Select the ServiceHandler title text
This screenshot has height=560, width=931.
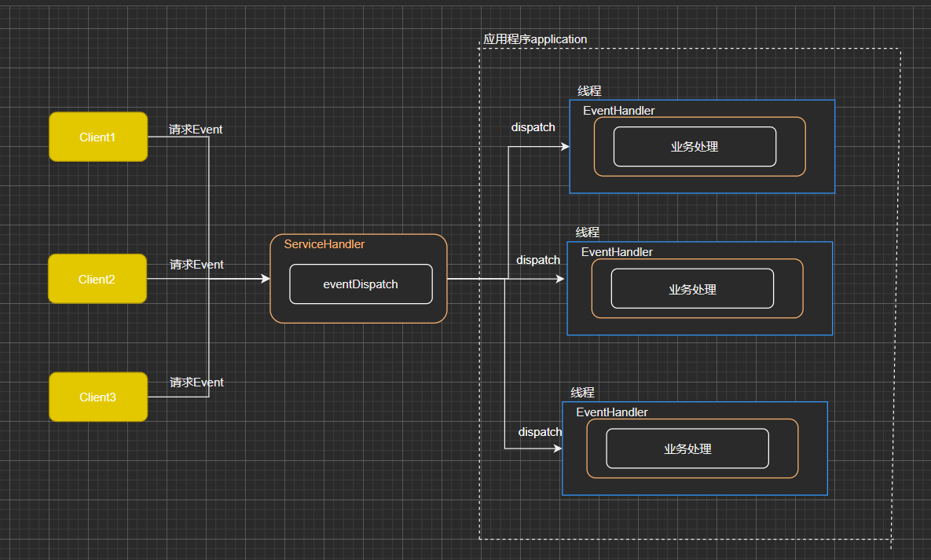click(324, 244)
